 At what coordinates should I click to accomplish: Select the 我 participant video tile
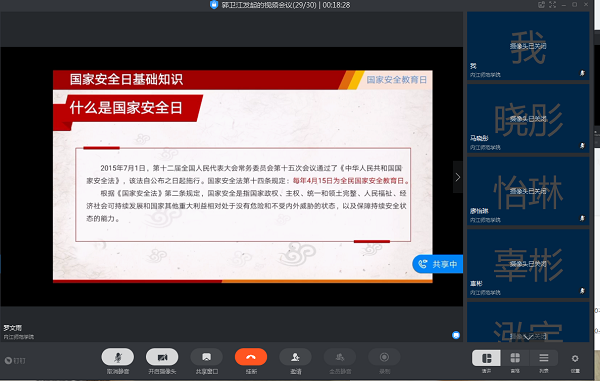pos(528,46)
